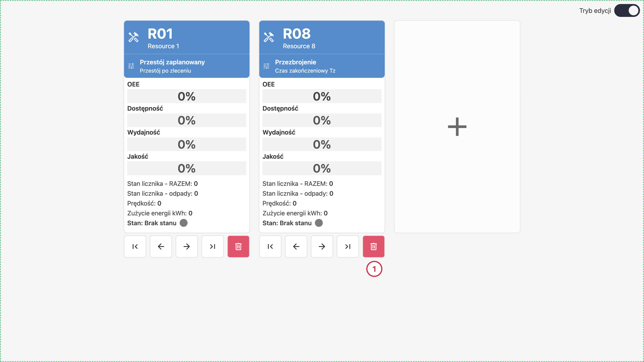Open Przezbrojenie status settings icon
The width and height of the screenshot is (644, 362).
coord(266,66)
